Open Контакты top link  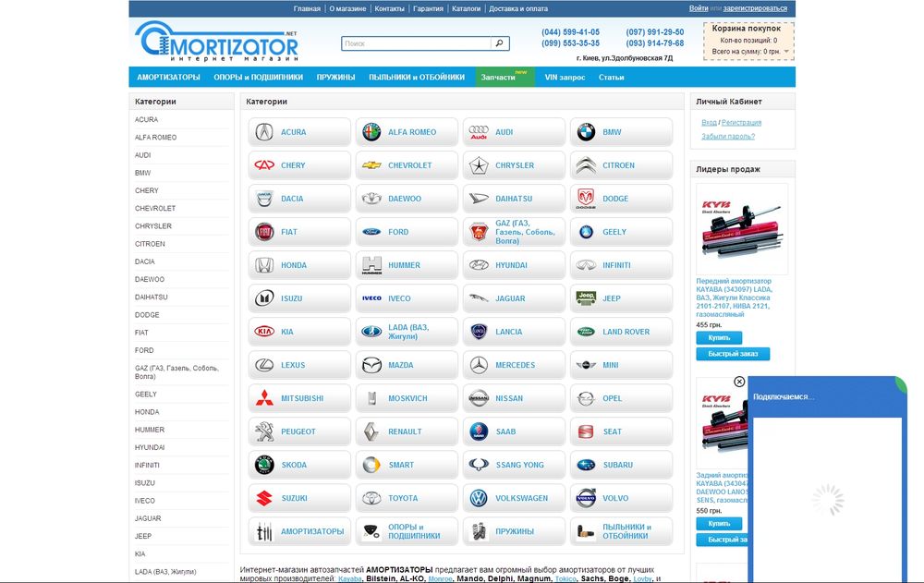390,9
